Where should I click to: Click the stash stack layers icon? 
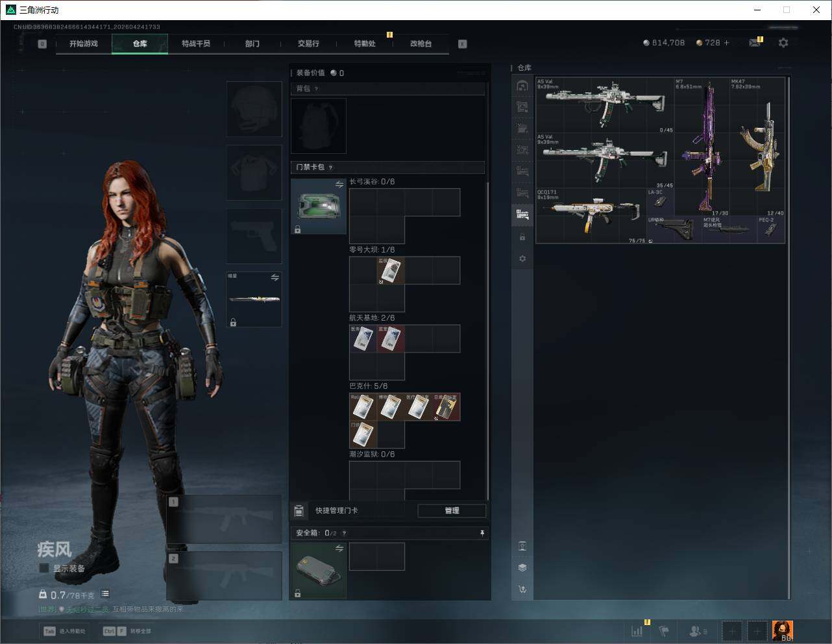click(x=522, y=567)
